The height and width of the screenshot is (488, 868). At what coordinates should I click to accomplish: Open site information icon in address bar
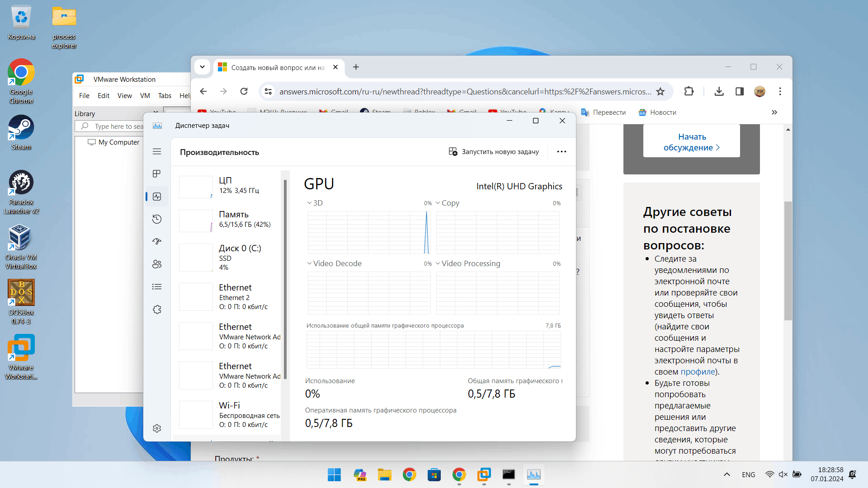click(x=268, y=91)
